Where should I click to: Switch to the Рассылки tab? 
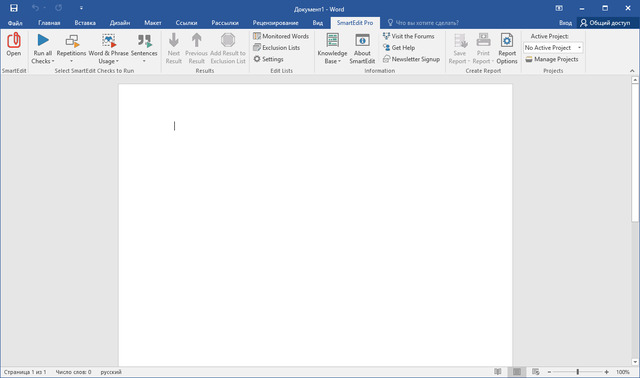click(x=225, y=23)
